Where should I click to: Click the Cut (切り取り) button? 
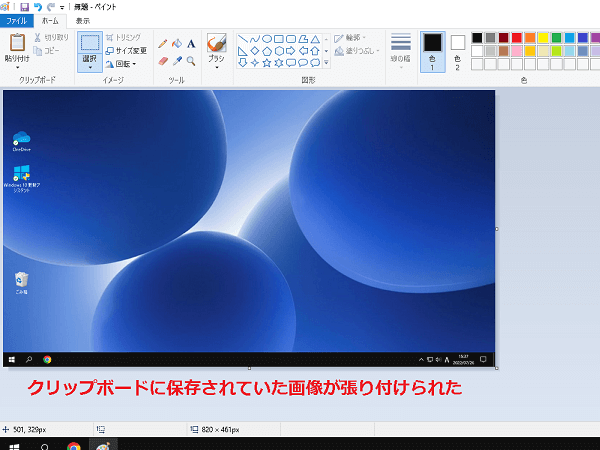51,38
